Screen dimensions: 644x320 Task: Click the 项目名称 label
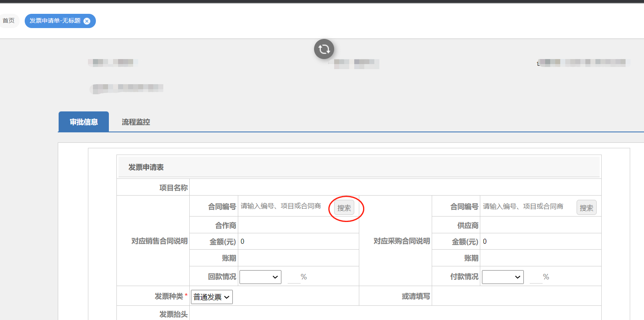pyautogui.click(x=174, y=188)
